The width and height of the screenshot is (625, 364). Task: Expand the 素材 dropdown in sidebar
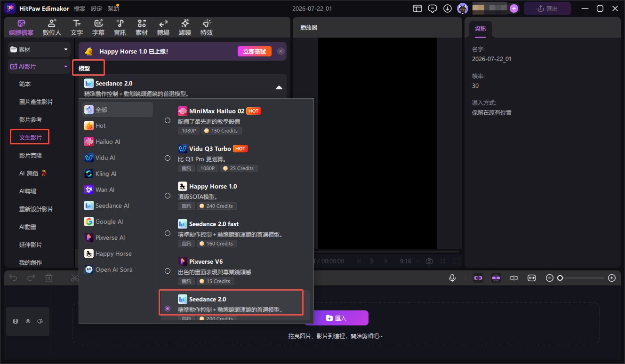(x=66, y=49)
